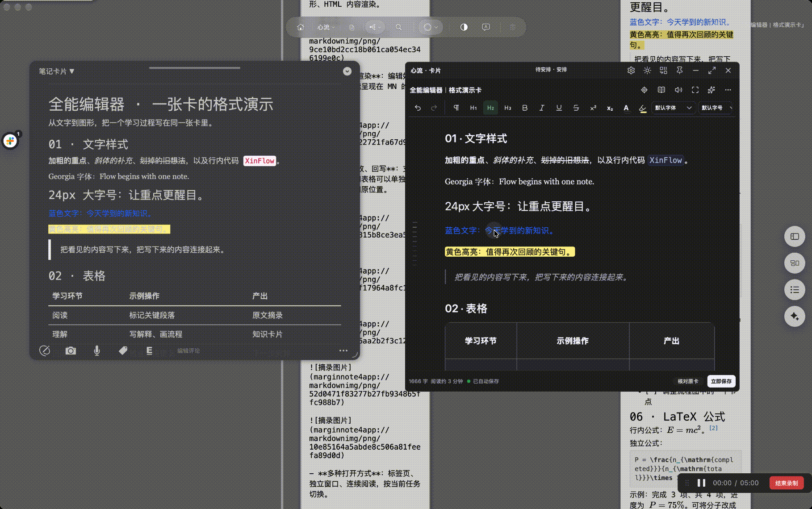Apply superscript formatting

click(x=593, y=108)
